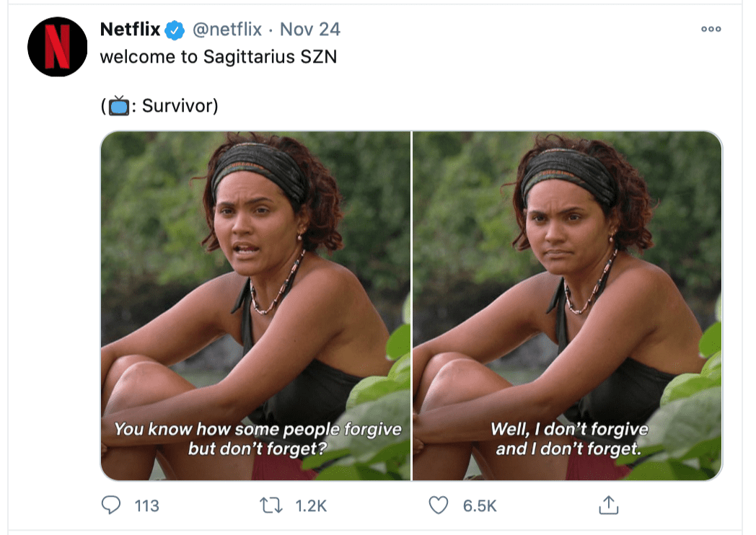Image resolution: width=756 pixels, height=535 pixels.
Task: Open the @netflix handle link
Action: (227, 30)
